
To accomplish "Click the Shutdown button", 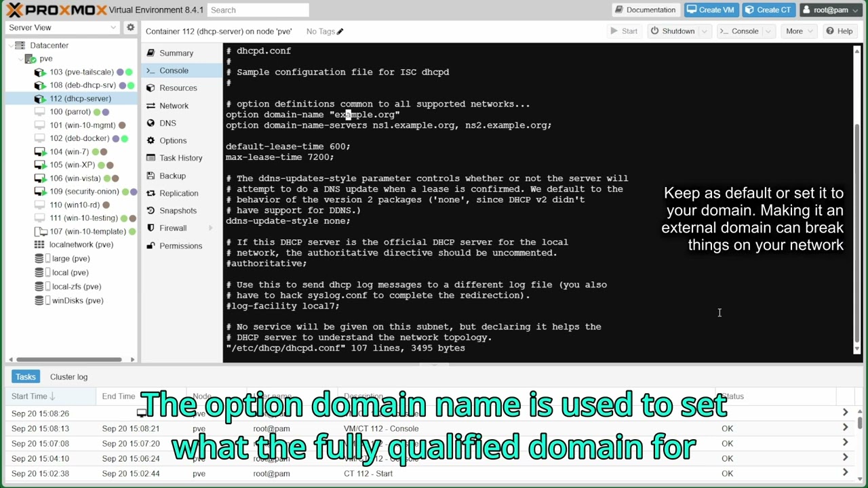I will coord(673,31).
